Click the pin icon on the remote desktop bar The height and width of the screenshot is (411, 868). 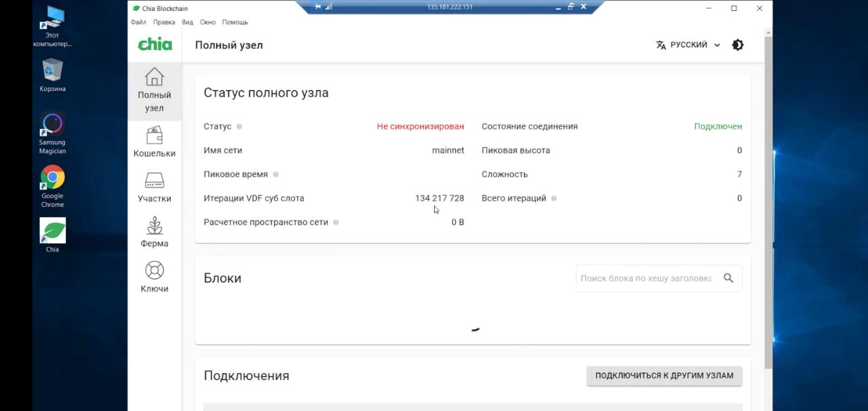pos(318,7)
